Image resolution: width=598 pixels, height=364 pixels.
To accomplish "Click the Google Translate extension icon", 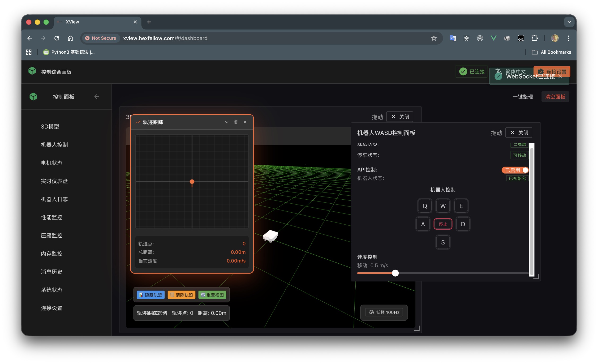I will tap(453, 38).
